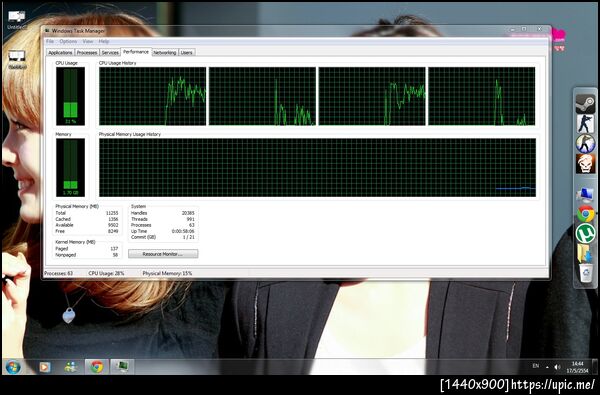Click status bar text Processes: 63
Image resolution: width=600 pixels, height=395 pixels.
tap(59, 273)
